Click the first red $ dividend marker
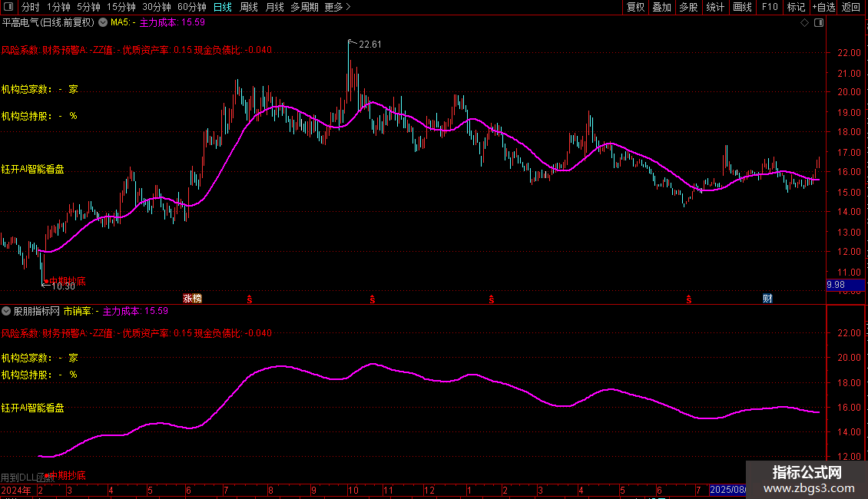The height and width of the screenshot is (499, 868). (x=250, y=298)
